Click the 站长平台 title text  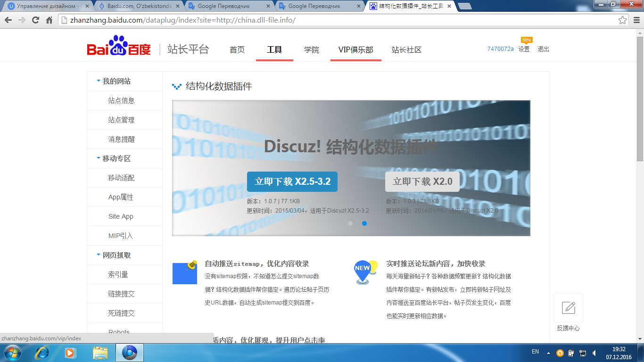188,49
